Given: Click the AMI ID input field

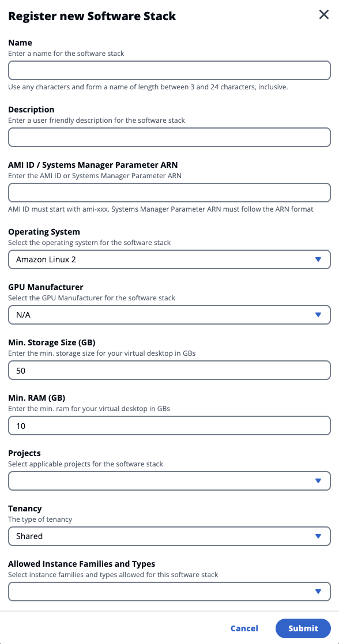Looking at the screenshot, I should 169,192.
